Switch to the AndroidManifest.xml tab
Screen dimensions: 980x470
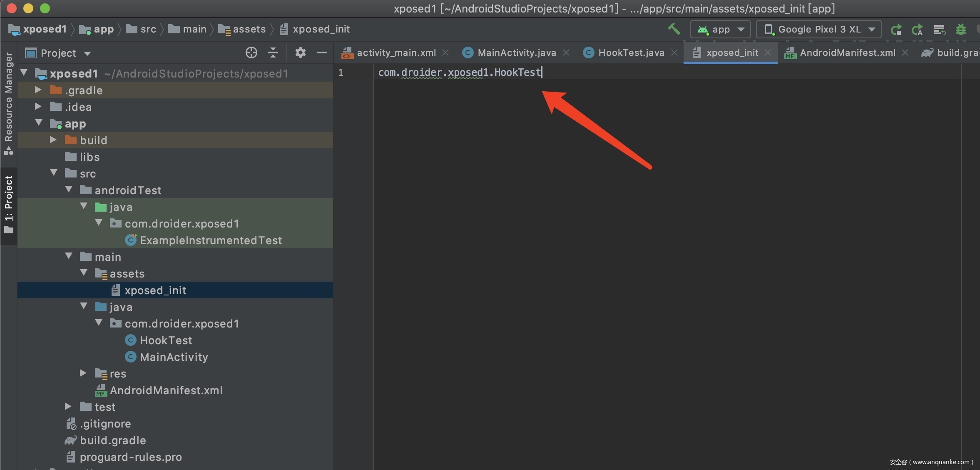pos(847,53)
